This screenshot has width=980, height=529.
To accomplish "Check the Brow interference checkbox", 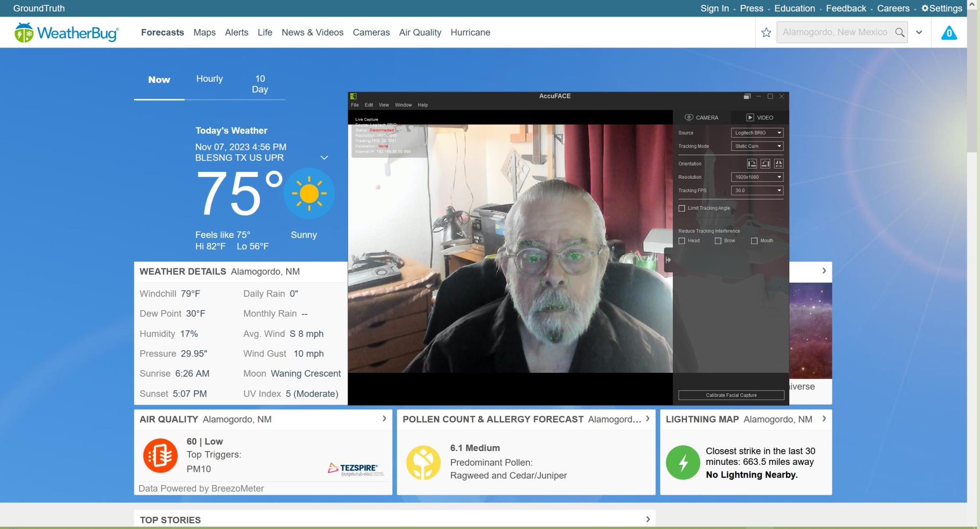I will coord(718,240).
